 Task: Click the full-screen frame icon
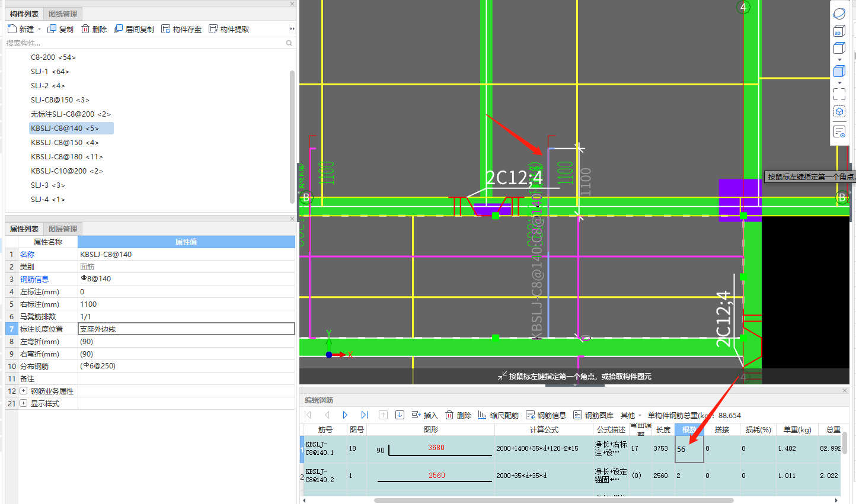click(x=839, y=94)
